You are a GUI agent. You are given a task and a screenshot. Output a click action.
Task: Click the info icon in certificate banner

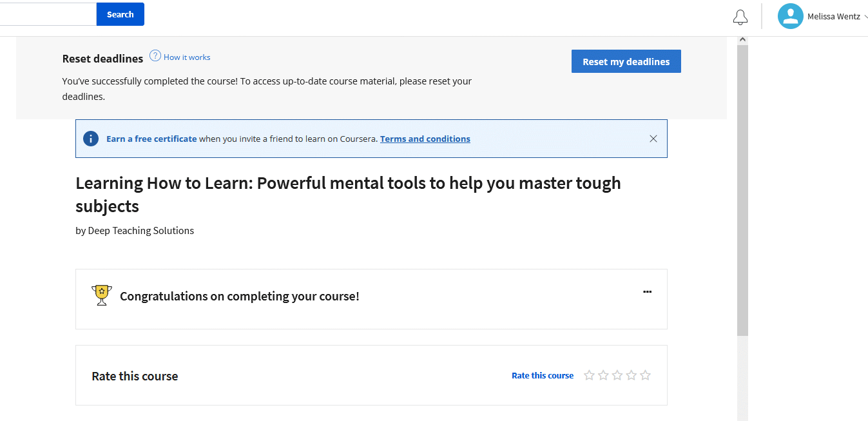(x=91, y=139)
